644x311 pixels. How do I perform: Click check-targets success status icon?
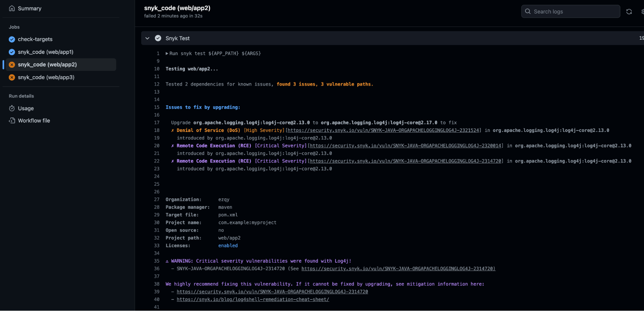click(12, 39)
